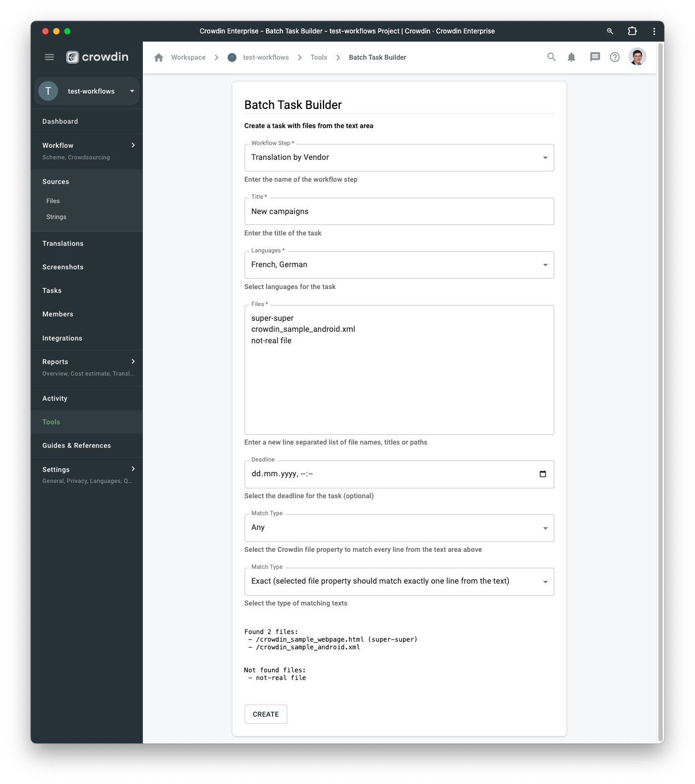Open the notifications bell icon
Screen dimensions: 695x784
coord(571,57)
